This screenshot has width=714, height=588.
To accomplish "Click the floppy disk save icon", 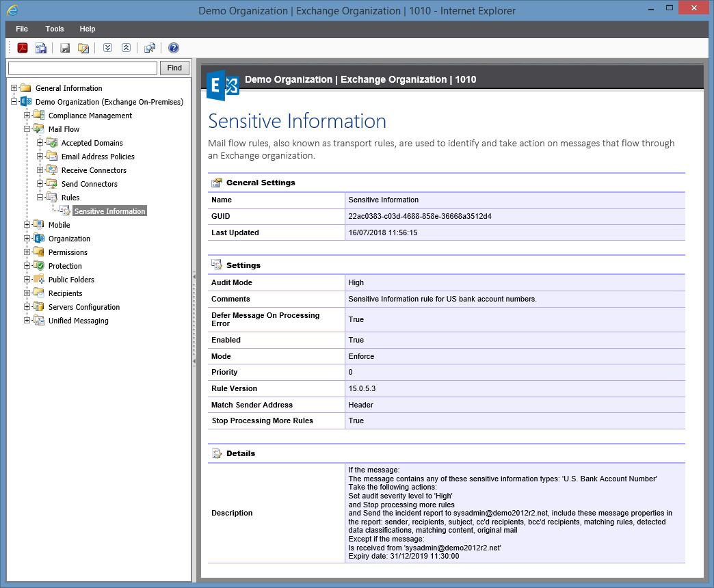I will coord(65,48).
